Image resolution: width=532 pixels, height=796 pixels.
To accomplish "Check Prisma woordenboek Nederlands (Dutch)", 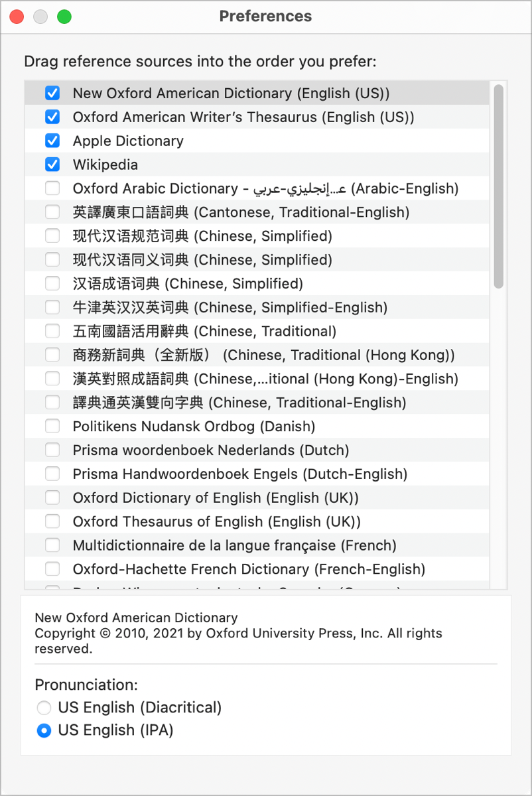I will (x=52, y=450).
